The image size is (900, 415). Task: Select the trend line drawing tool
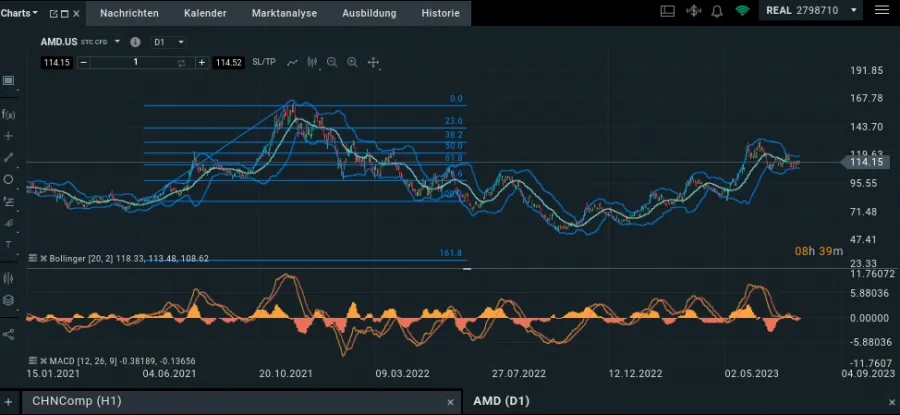click(9, 157)
